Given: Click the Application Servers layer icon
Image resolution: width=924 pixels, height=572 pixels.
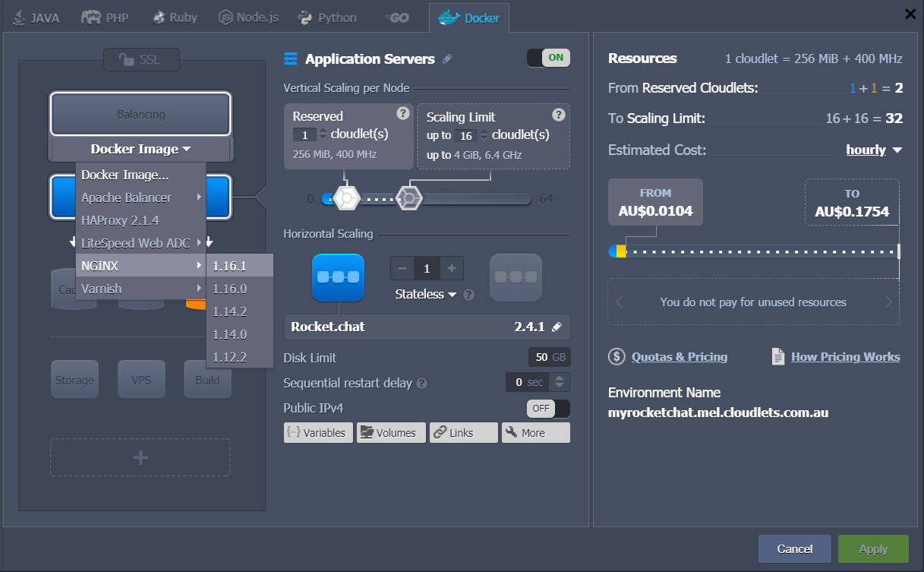Looking at the screenshot, I should 290,59.
